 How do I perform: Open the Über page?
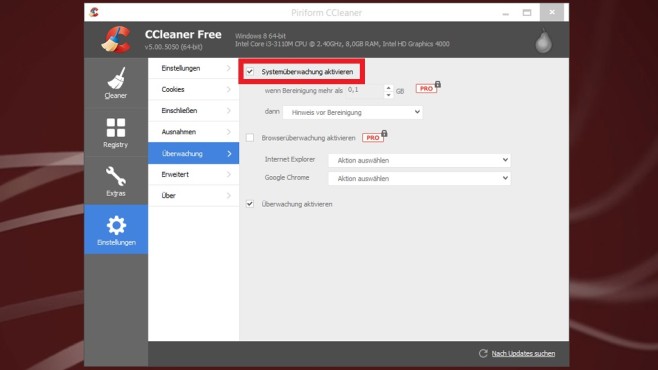click(x=193, y=195)
